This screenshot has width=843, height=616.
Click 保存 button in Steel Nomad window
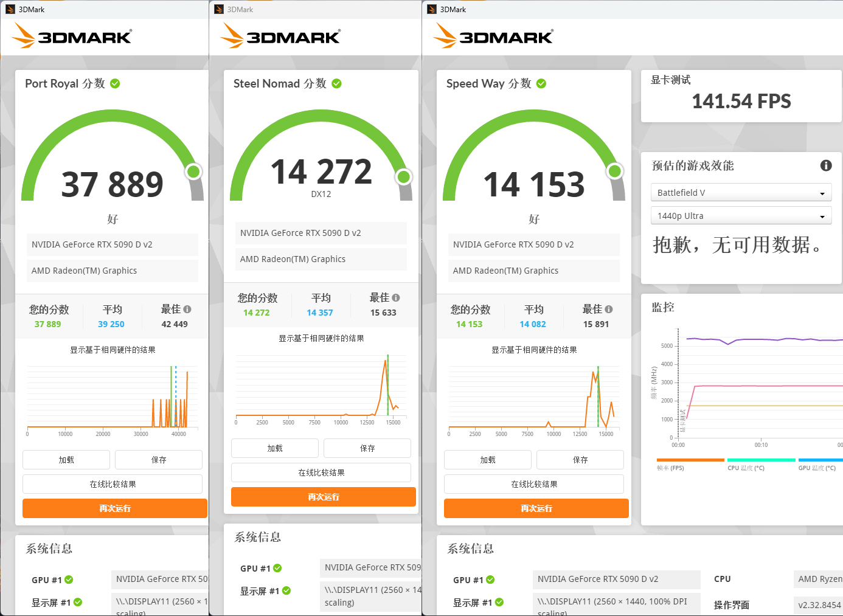[x=367, y=448]
